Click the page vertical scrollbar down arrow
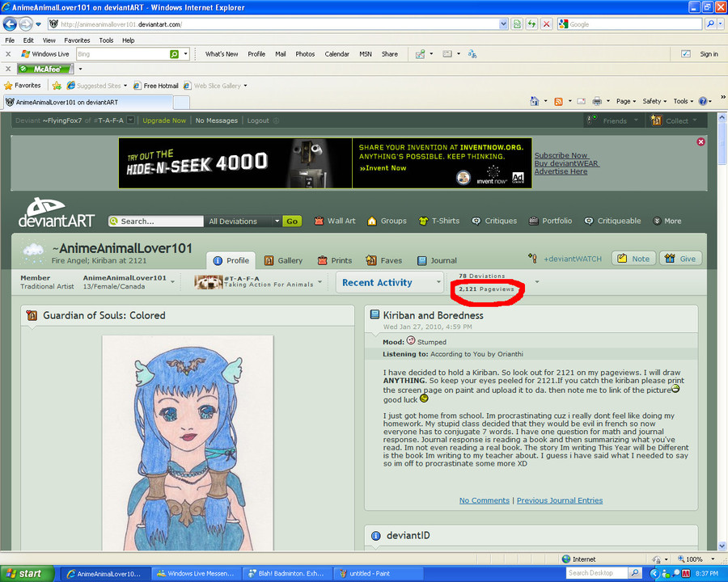 coord(722,546)
